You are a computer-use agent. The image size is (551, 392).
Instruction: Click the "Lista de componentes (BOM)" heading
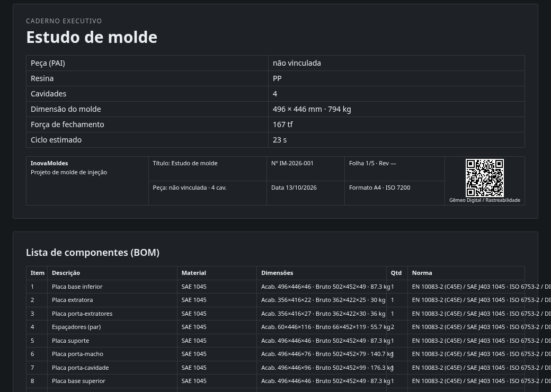click(x=93, y=253)
